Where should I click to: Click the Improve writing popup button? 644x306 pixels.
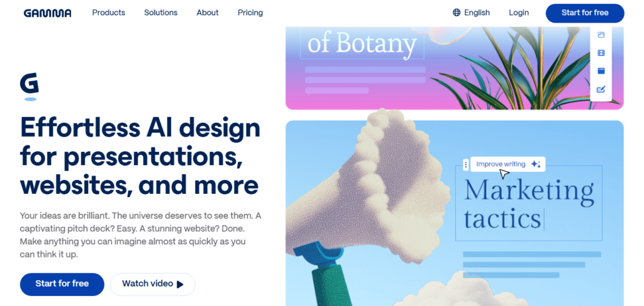508,164
